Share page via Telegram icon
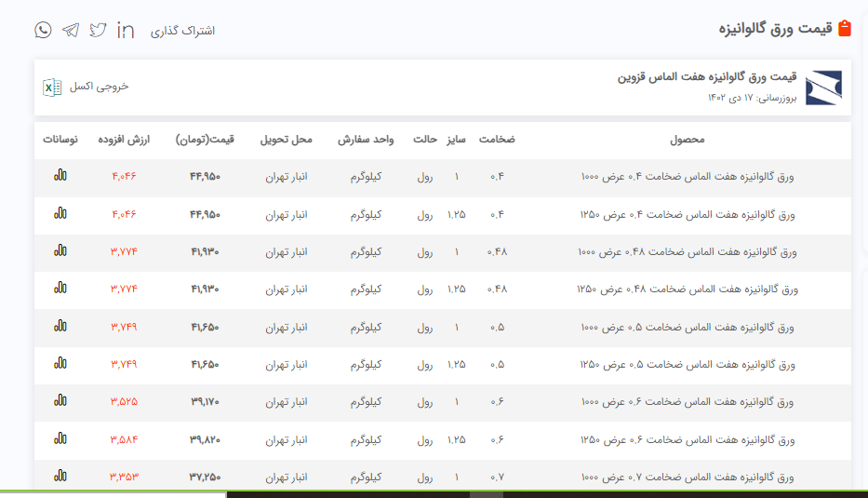Viewport: 868px width, 498px height. pos(71,30)
